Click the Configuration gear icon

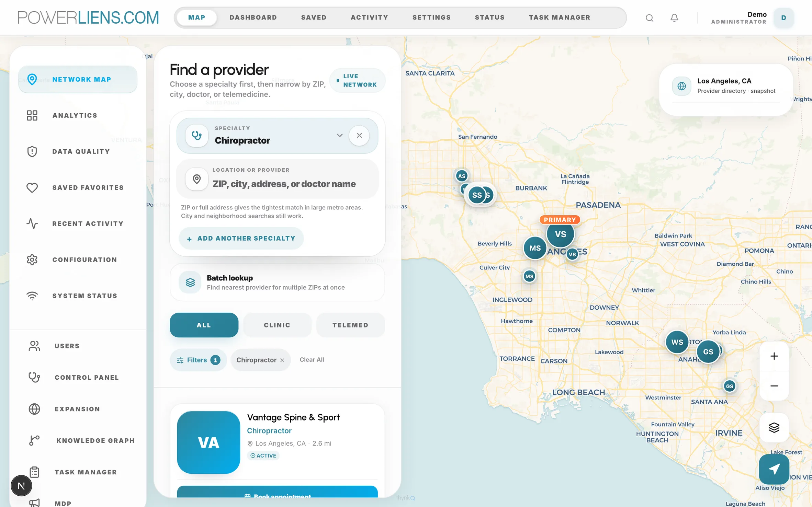(32, 260)
